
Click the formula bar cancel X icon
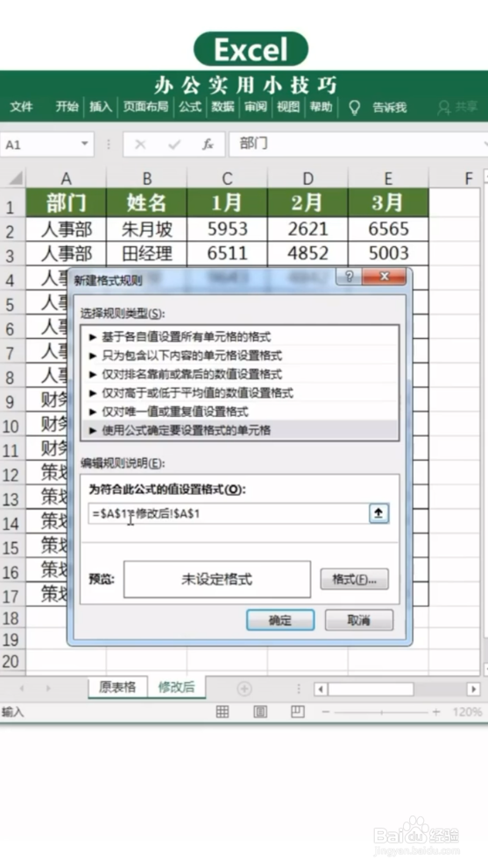(x=140, y=145)
